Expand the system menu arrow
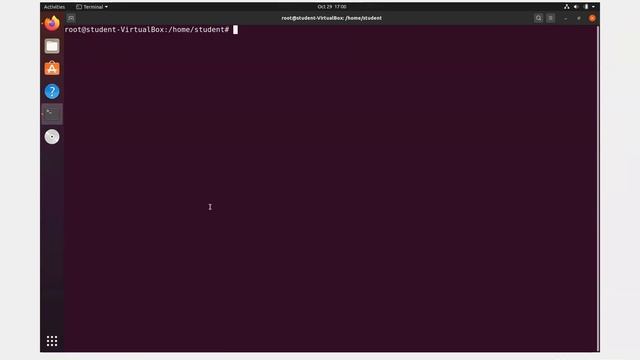This screenshot has height=360, width=640. point(593,7)
